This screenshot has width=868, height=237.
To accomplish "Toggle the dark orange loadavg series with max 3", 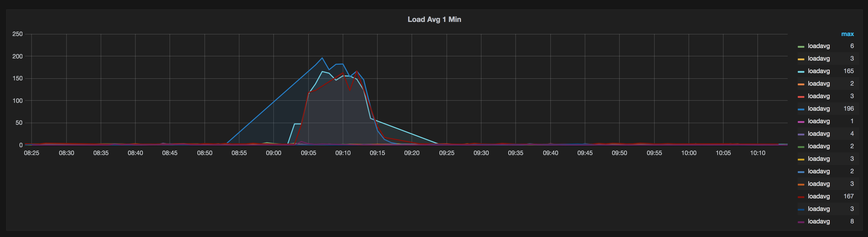I will [819, 184].
